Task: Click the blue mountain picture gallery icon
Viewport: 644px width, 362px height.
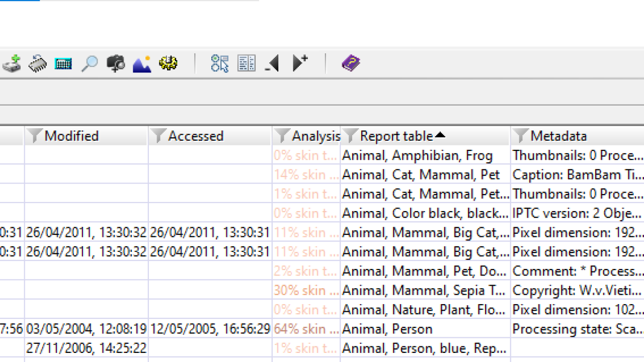Action: [x=142, y=64]
